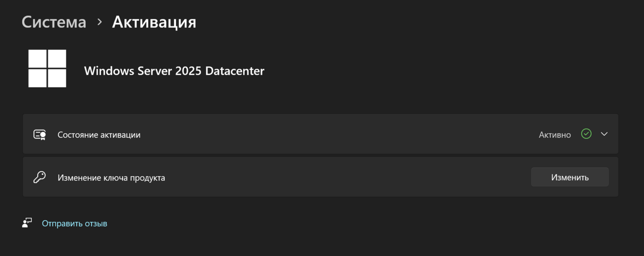Click the product key icon

40,177
